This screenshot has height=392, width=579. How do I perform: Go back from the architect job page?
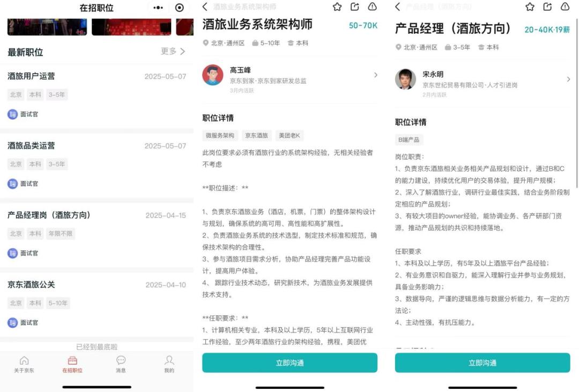205,6
